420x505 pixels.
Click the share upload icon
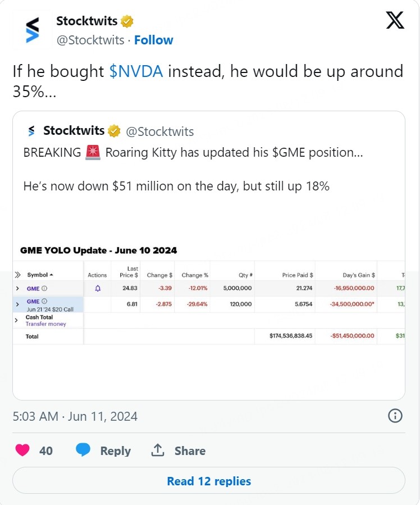coord(158,451)
